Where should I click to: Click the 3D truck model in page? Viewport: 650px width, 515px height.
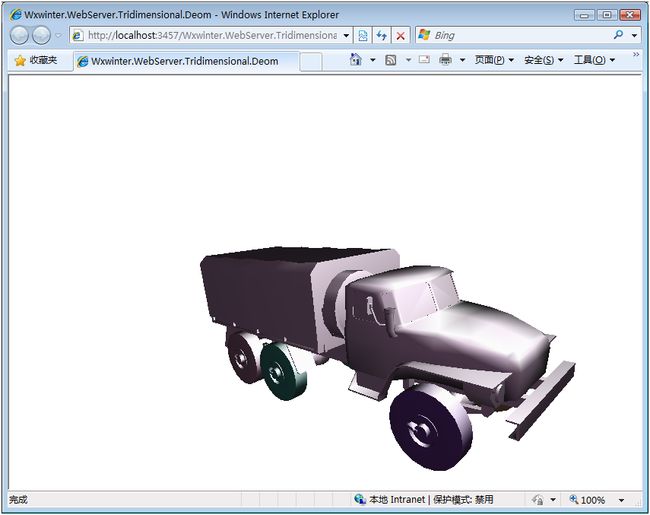click(x=388, y=357)
